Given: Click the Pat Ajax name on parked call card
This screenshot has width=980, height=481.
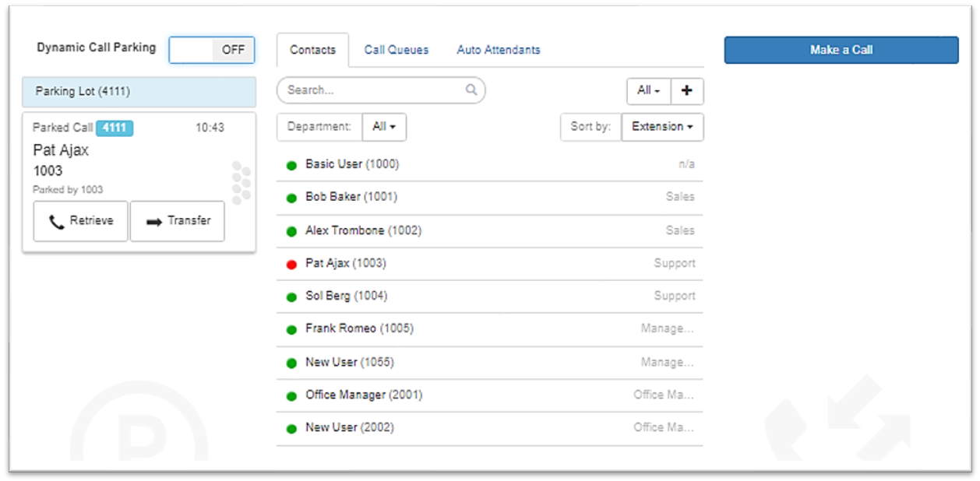Looking at the screenshot, I should 61,150.
